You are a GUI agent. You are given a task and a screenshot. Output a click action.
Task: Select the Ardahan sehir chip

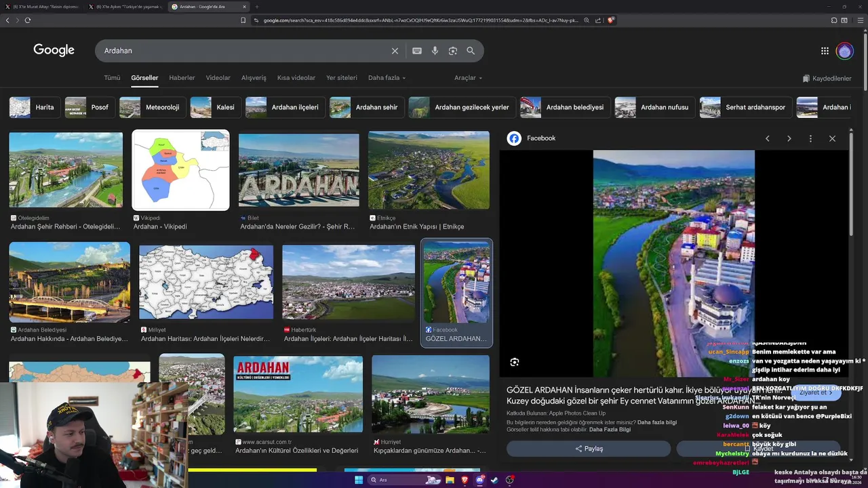click(x=367, y=107)
